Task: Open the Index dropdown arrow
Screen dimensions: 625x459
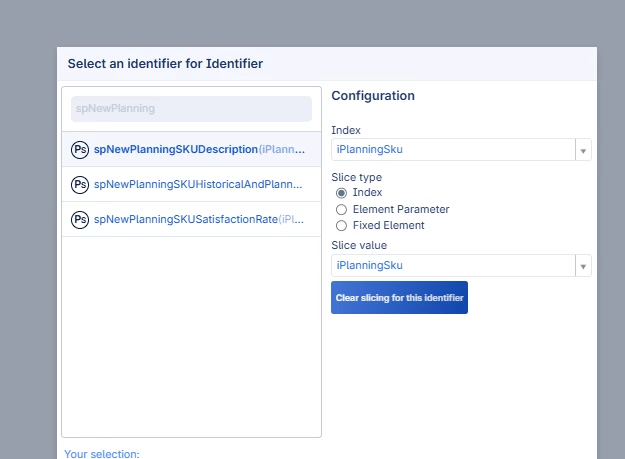Action: tap(584, 150)
